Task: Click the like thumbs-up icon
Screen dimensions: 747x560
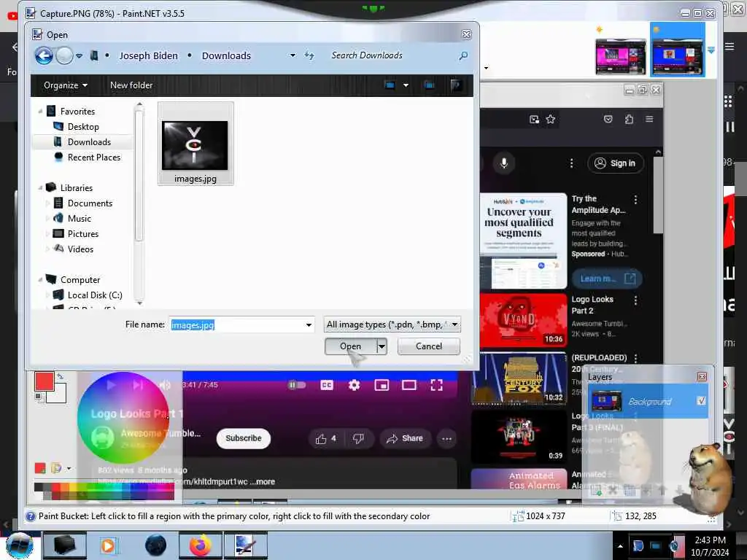Action: [x=321, y=438]
